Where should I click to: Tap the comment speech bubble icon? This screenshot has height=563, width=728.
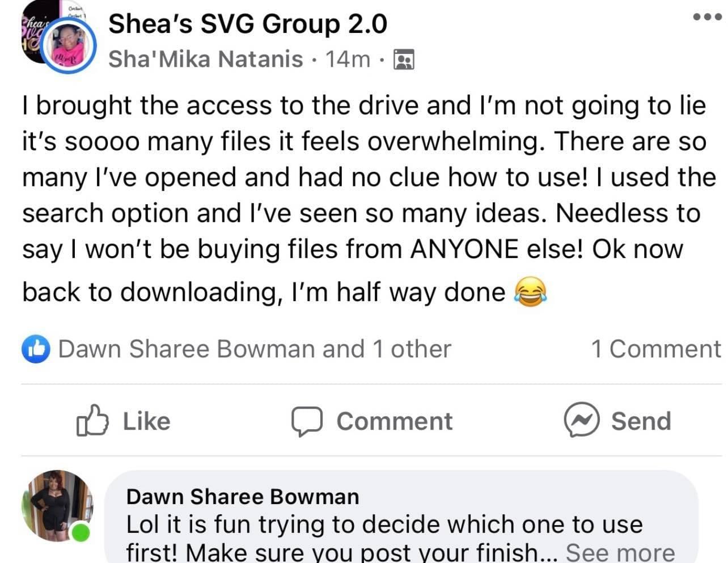coord(307,421)
